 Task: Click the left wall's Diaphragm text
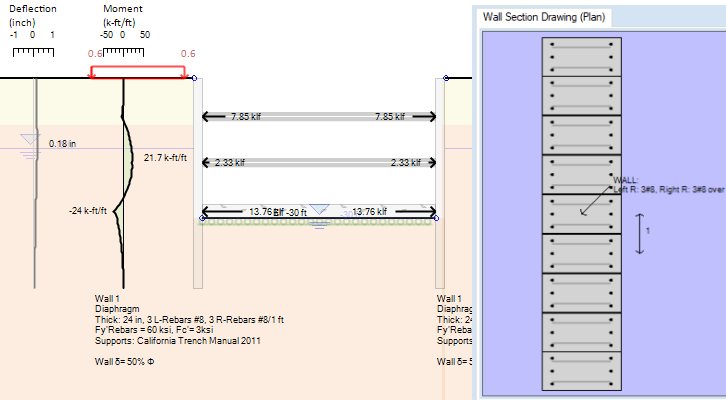click(x=117, y=309)
